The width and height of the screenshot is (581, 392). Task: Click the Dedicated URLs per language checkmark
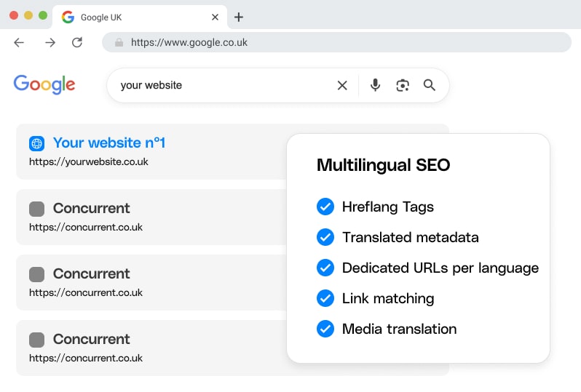click(325, 268)
